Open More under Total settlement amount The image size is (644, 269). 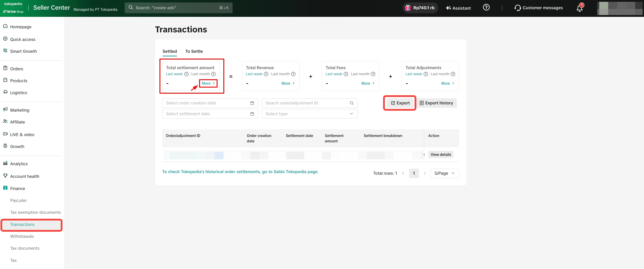[208, 83]
